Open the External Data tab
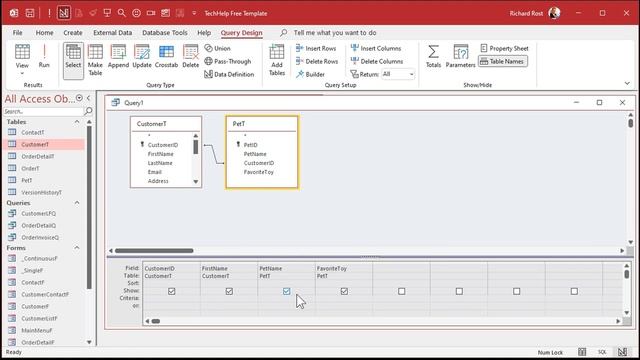Image resolution: width=640 pixels, height=360 pixels. (113, 33)
